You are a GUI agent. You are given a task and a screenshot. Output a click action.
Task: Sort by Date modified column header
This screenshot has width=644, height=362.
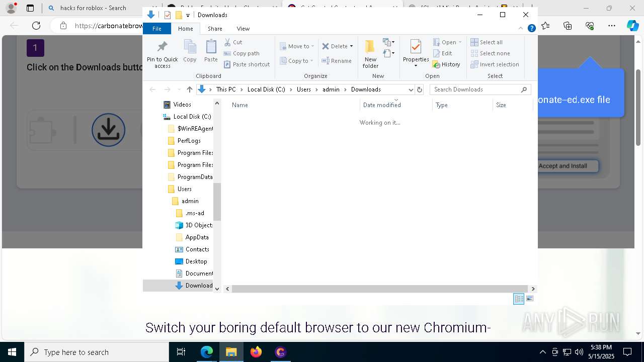pos(396,105)
